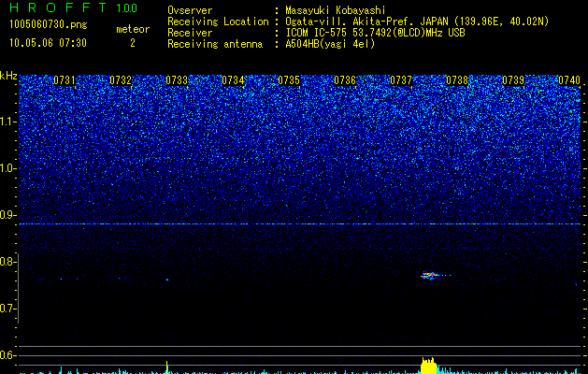Click the thin yellow power spike near 0733
The width and height of the screenshot is (588, 374).
(167, 367)
